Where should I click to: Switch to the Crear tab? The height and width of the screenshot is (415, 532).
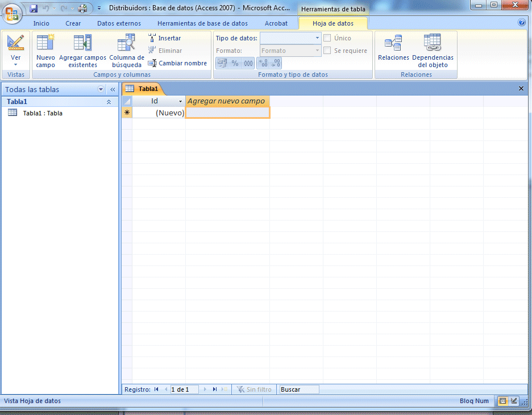tap(73, 23)
